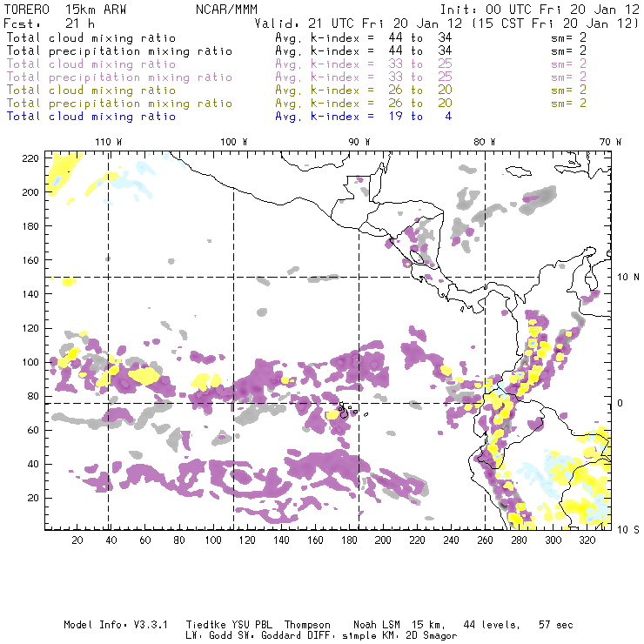Click "200" on the left grid axis
Viewport: 644px width, 644px height.
coord(30,192)
